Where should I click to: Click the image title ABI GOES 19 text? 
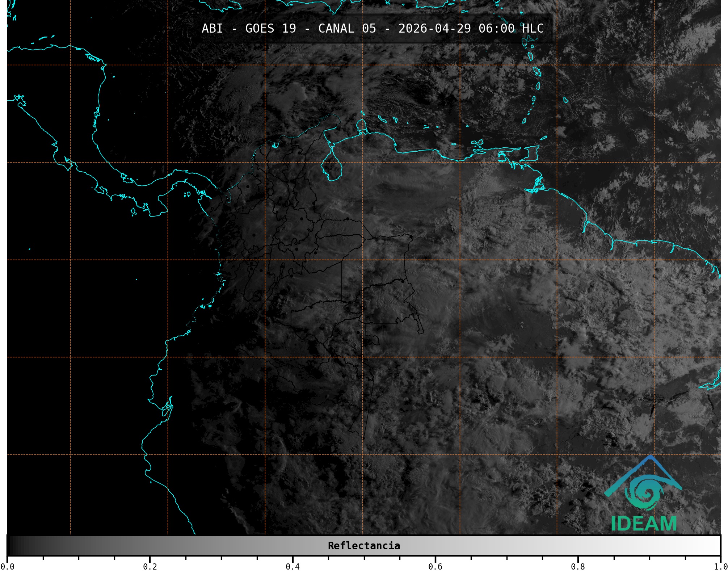[248, 29]
